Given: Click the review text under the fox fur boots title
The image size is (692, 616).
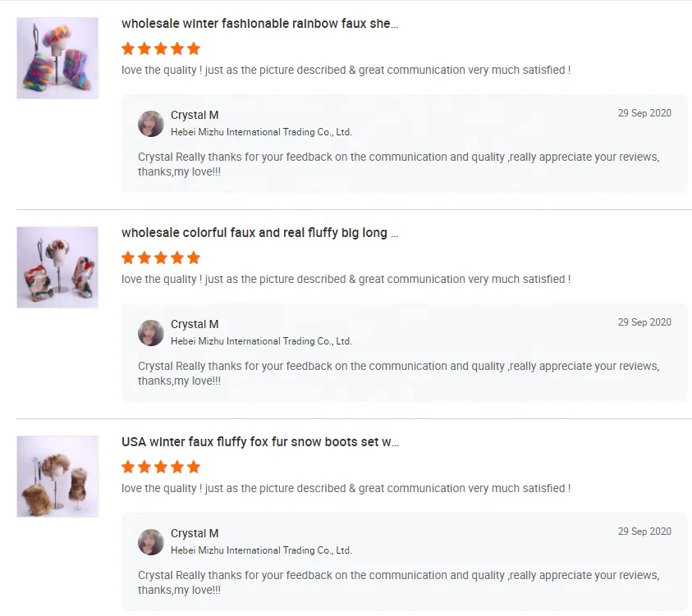Looking at the screenshot, I should coord(346,488).
